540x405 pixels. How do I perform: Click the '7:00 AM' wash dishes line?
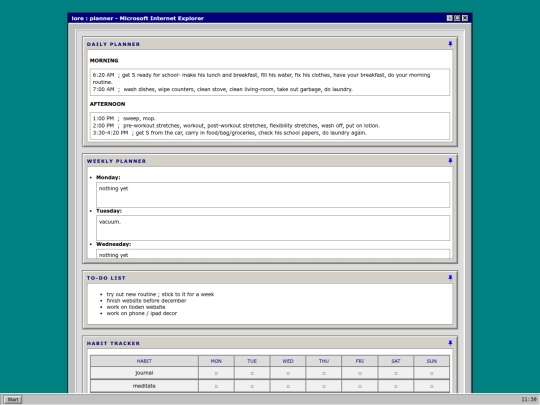click(x=223, y=90)
